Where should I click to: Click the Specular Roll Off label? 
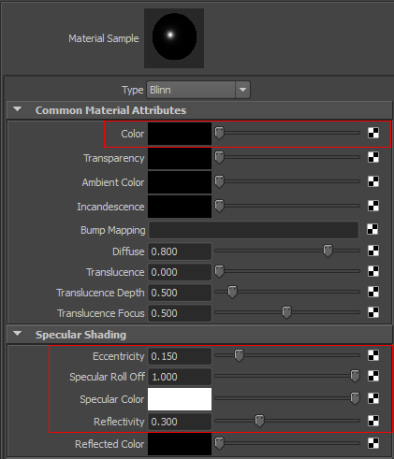click(x=107, y=377)
